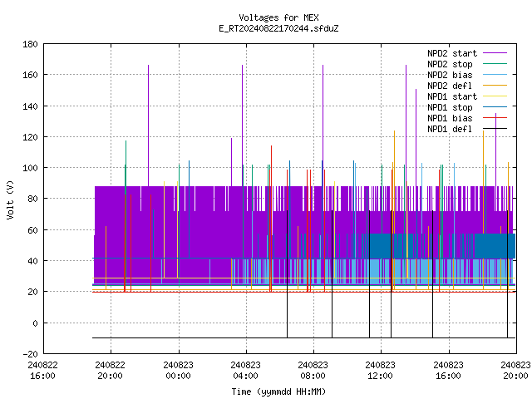Click the NPD1 start yellow legend line
The width and height of the screenshot is (532, 399).
point(495,96)
